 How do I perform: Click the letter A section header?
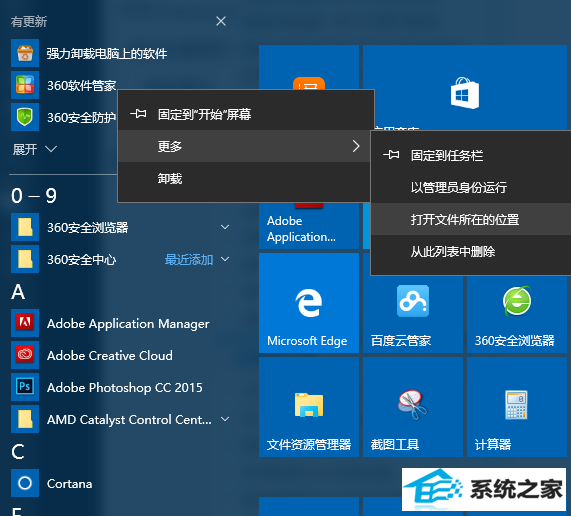coord(18,292)
